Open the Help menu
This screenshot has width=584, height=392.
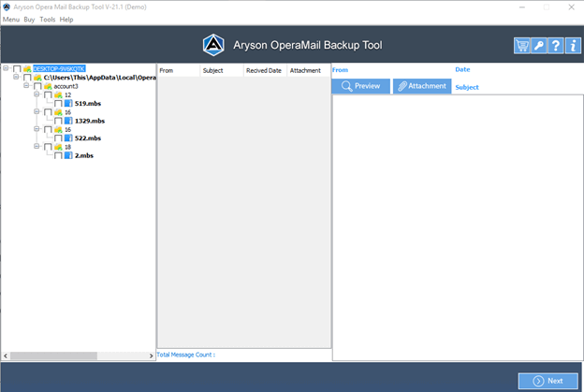click(x=66, y=20)
